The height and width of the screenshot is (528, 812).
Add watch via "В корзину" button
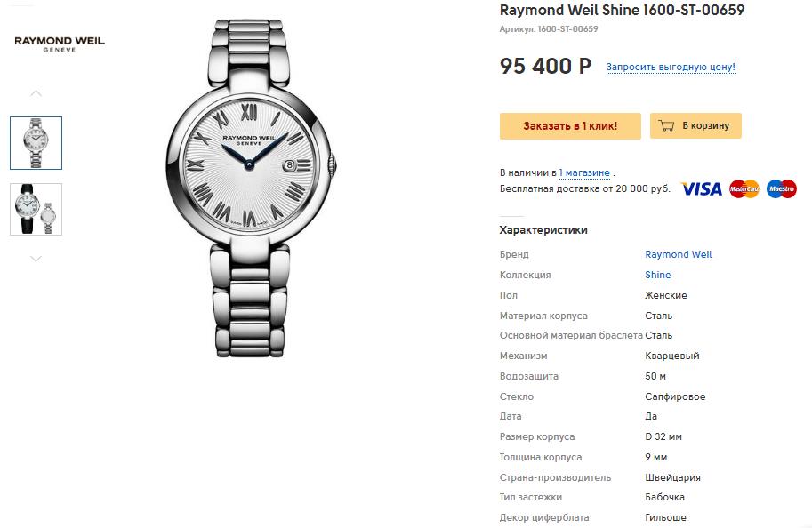tap(695, 126)
